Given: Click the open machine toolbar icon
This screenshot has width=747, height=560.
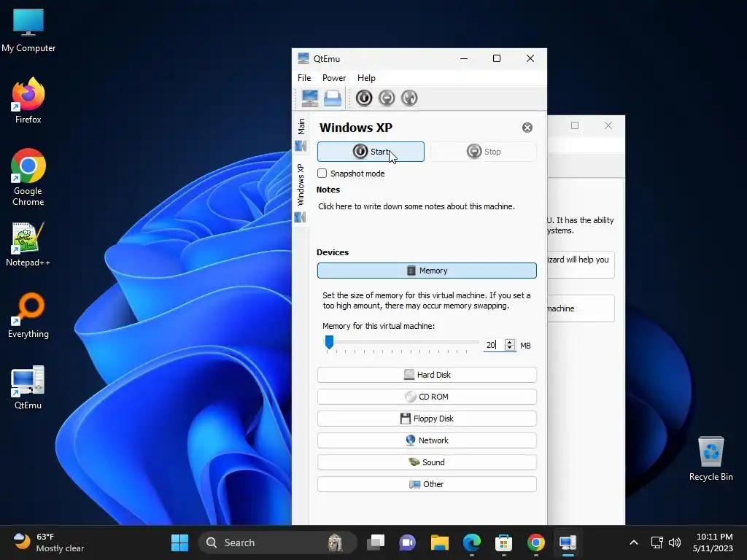Looking at the screenshot, I should tap(333, 98).
